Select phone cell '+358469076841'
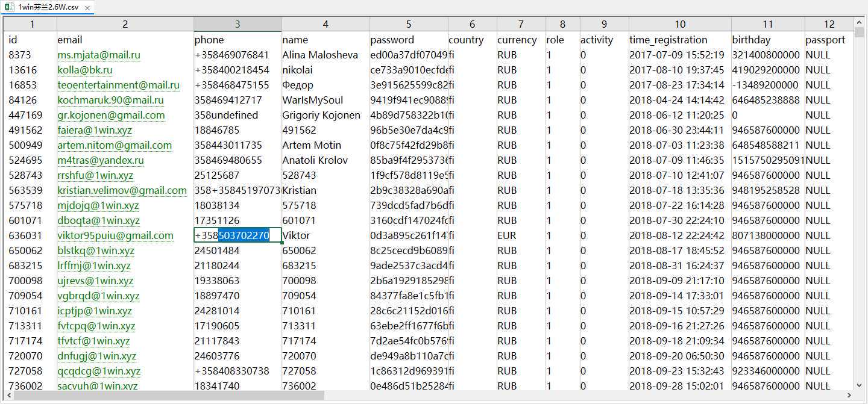The width and height of the screenshot is (868, 404). (x=237, y=55)
